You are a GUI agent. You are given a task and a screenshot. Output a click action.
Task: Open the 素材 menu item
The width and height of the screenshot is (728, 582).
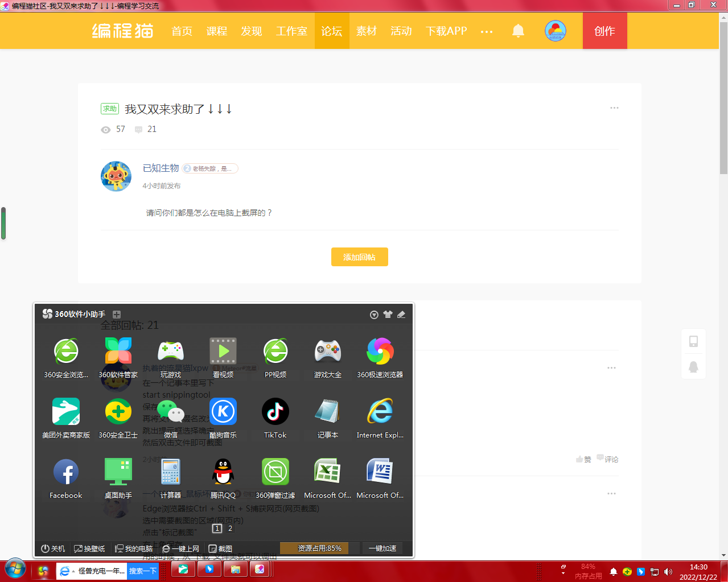(367, 31)
